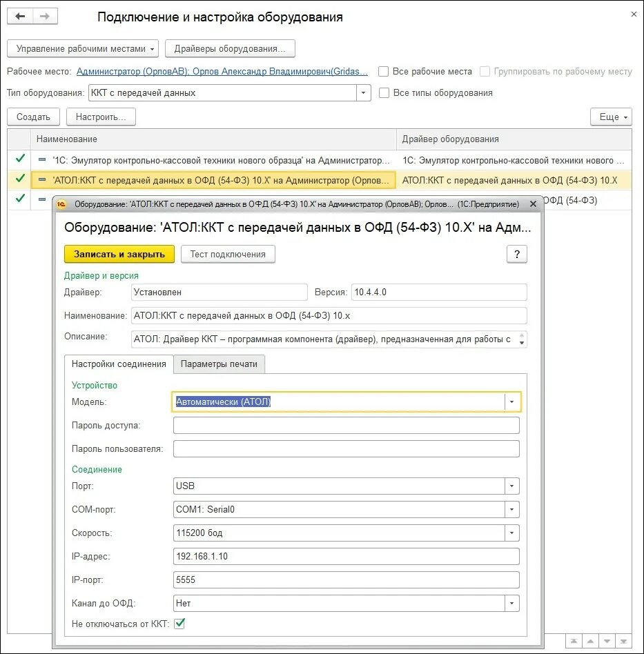The width and height of the screenshot is (644, 654).
Task: Open the Еще menu dropdown
Action: (611, 117)
